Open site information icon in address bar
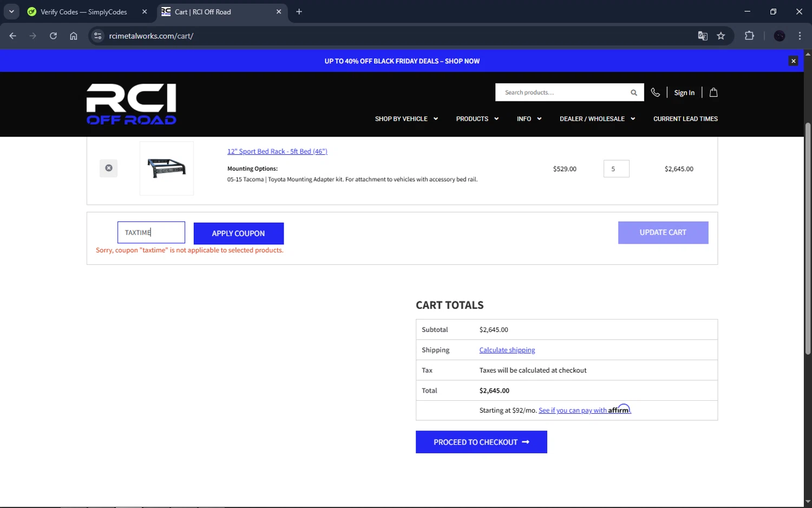Viewport: 812px width, 508px height. tap(98, 36)
